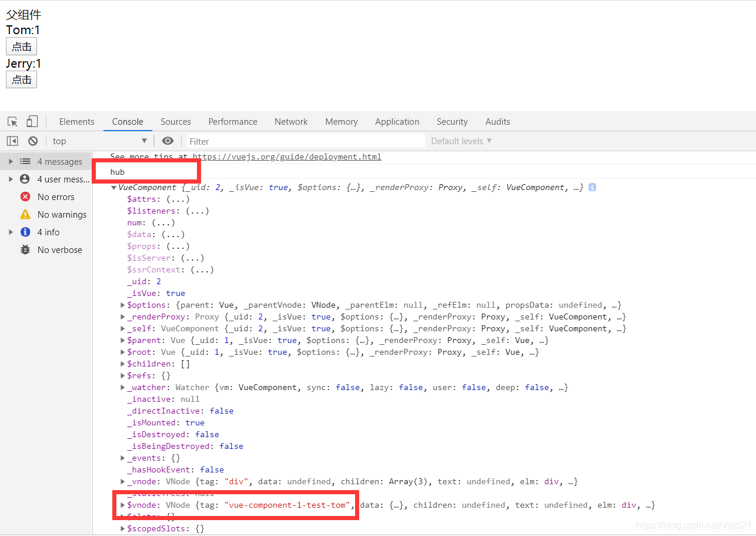Click the _inactive: null property
Image resolution: width=756 pixels, height=536 pixels.
pyautogui.click(x=163, y=399)
